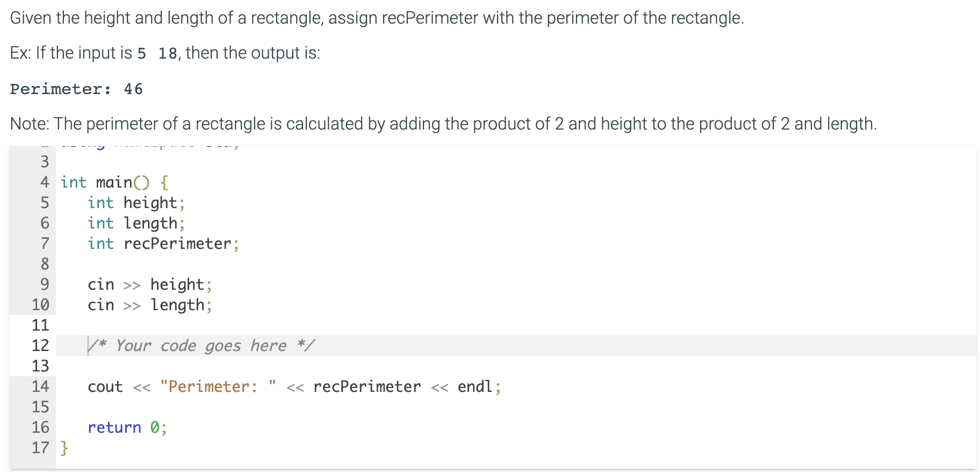
Task: Click 'length' in the cin statement
Action: click(x=177, y=305)
